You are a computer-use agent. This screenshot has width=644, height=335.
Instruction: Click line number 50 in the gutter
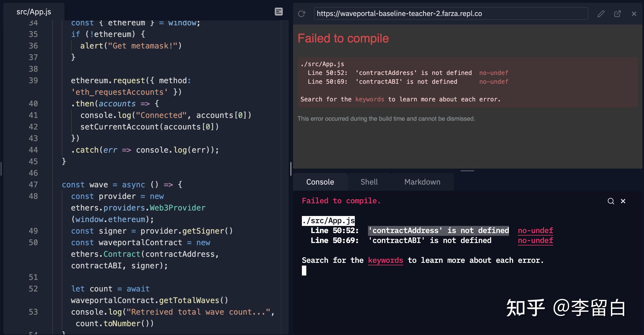click(x=33, y=242)
